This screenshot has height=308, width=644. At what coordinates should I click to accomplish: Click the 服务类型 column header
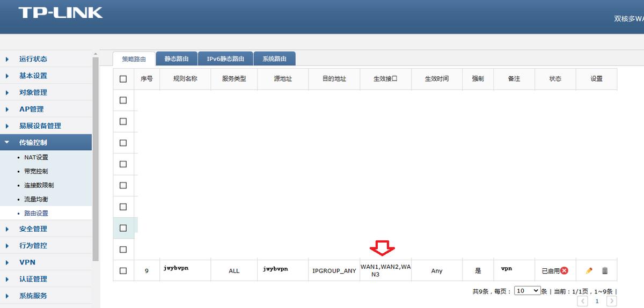pyautogui.click(x=234, y=79)
